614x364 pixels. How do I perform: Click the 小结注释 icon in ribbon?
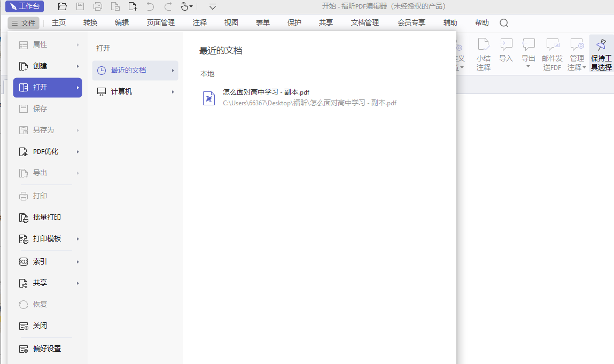484,53
